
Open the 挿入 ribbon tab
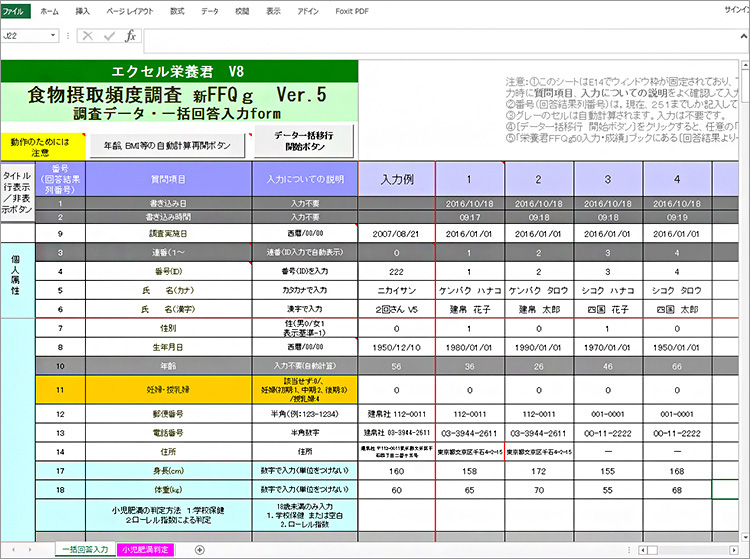pos(82,11)
